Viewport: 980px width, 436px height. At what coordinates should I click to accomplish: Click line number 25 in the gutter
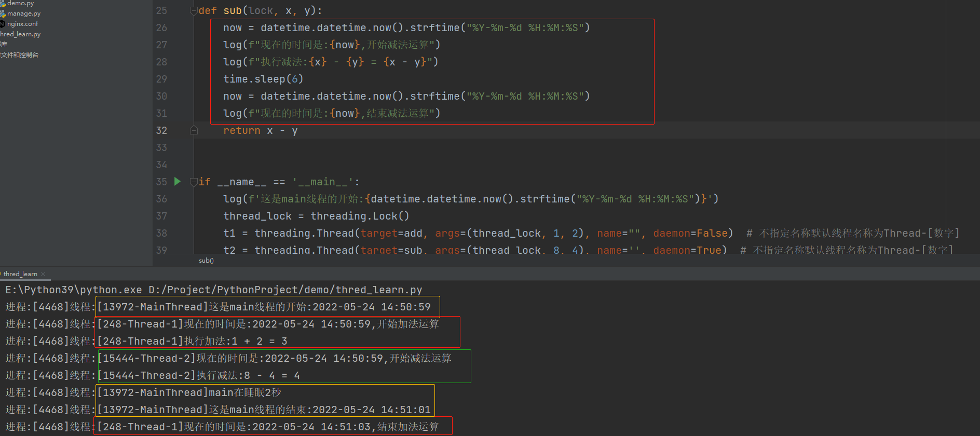[x=161, y=10]
